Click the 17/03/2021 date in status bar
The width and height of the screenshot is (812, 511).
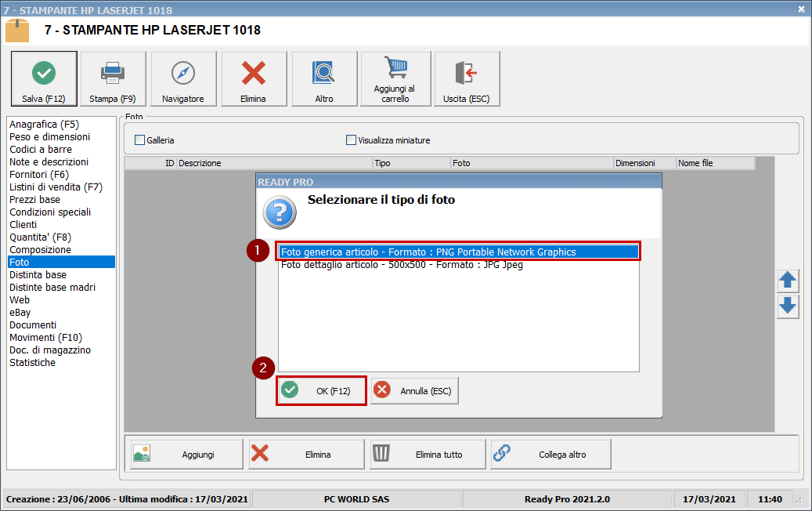point(709,499)
